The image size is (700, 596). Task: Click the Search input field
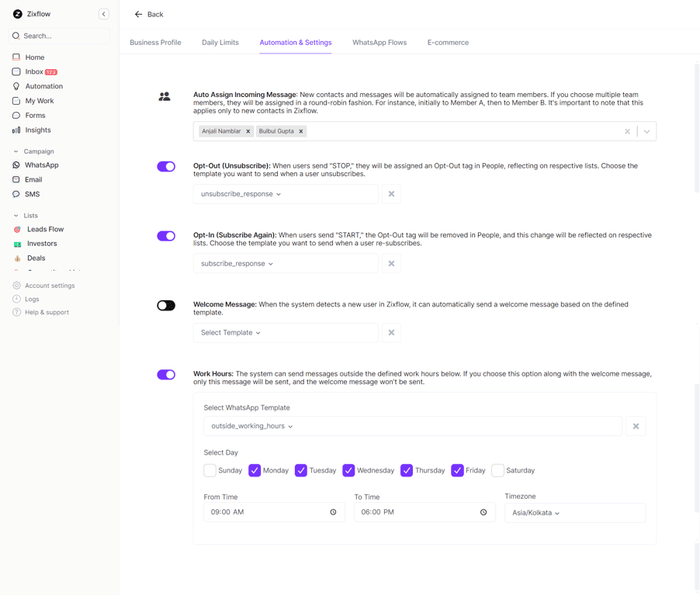click(62, 36)
